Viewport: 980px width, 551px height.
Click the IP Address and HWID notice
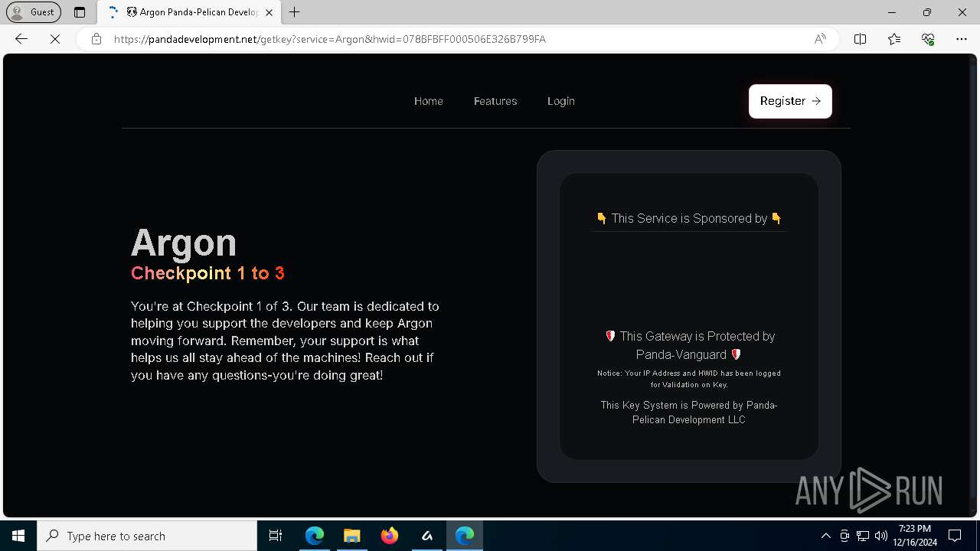[x=689, y=379]
